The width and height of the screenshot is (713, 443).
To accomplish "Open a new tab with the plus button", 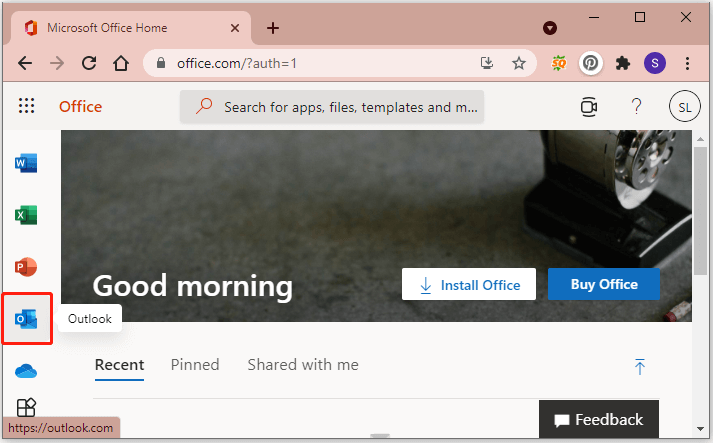I will tap(273, 28).
